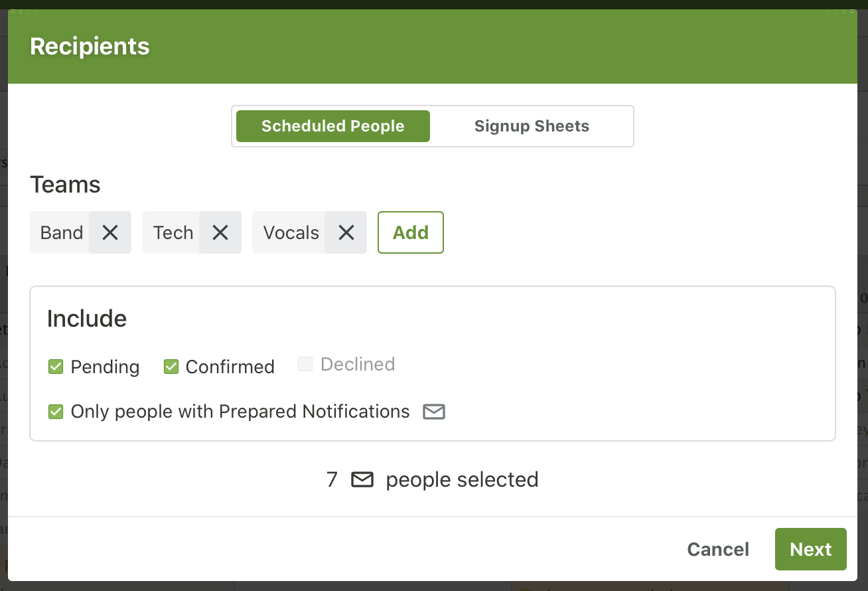Viewport: 868px width, 591px height.
Task: Disable Only people with Prepared Notifications
Action: tap(56, 412)
